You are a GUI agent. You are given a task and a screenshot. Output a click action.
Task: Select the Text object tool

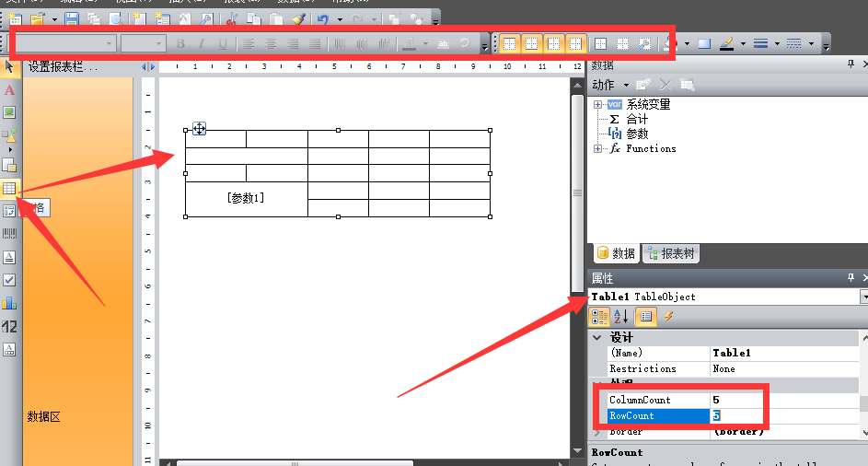(9, 89)
